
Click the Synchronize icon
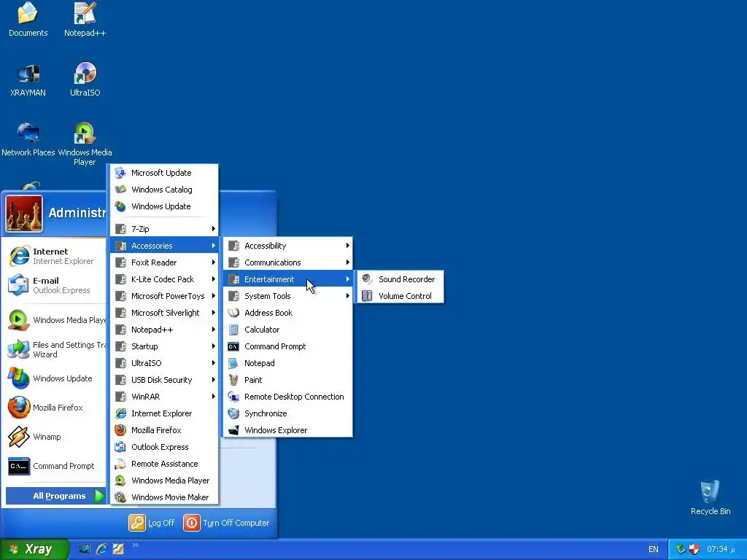[x=233, y=413]
